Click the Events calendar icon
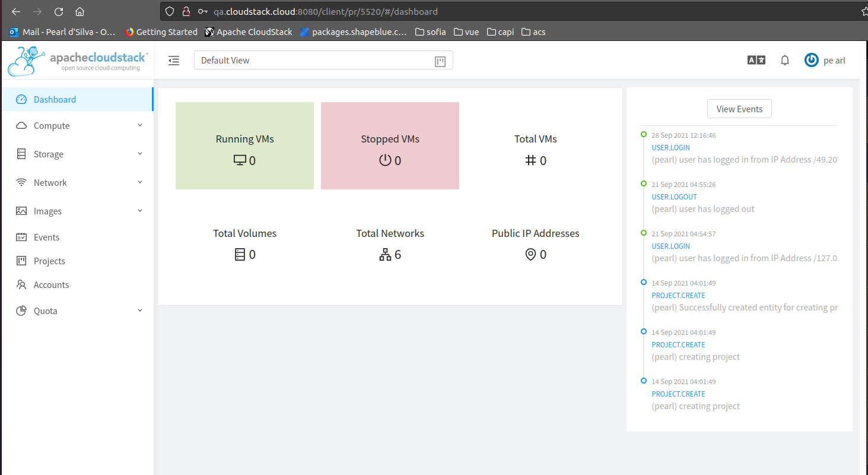868x475 pixels. tap(21, 237)
